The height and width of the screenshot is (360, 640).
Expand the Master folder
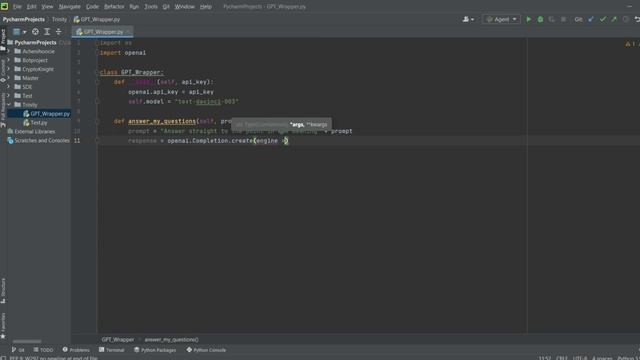click(x=9, y=78)
